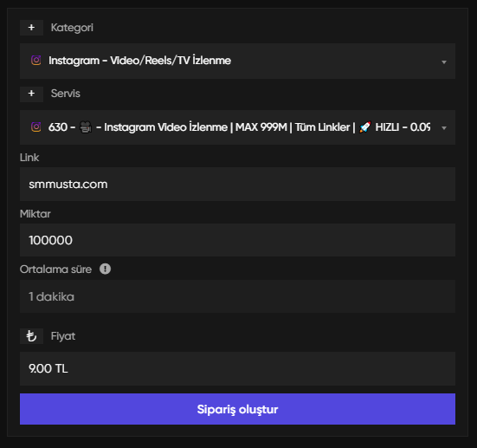The height and width of the screenshot is (448, 477).
Task: Click the Servis label text
Action: (66, 94)
